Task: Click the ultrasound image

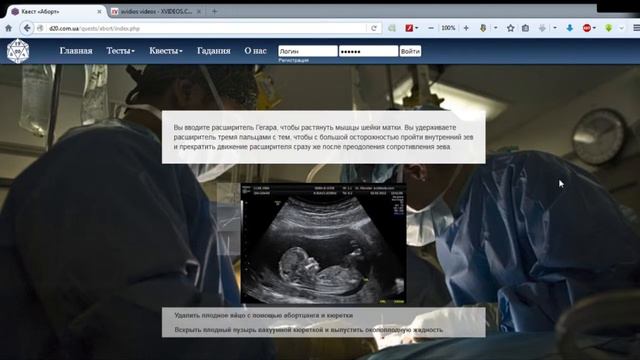Action: click(x=323, y=244)
